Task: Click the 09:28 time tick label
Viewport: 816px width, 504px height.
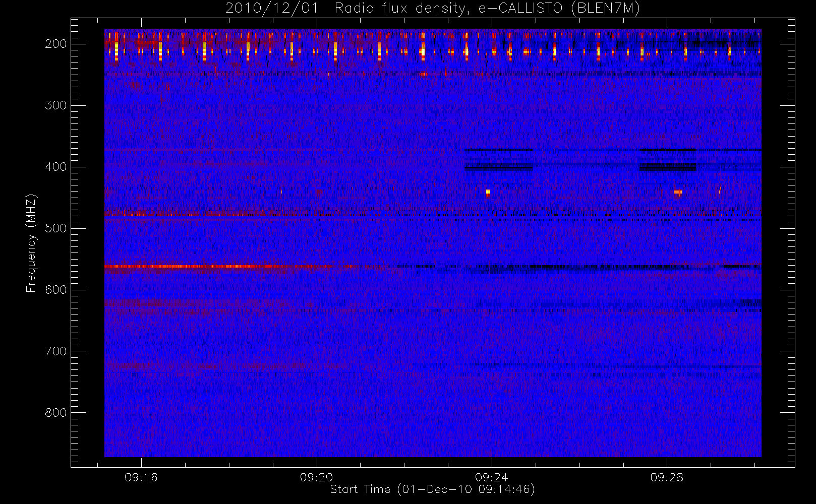Action: click(667, 477)
